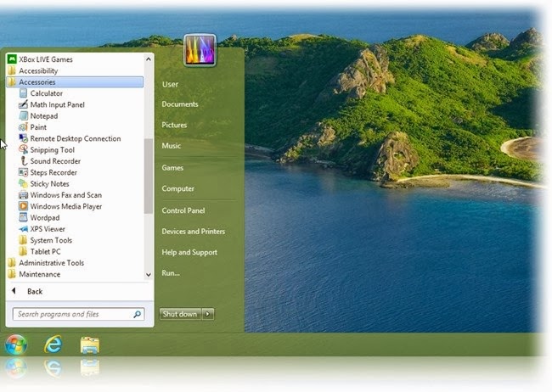Open Music from the Start menu
Image resolution: width=552 pixels, height=392 pixels.
pos(171,146)
